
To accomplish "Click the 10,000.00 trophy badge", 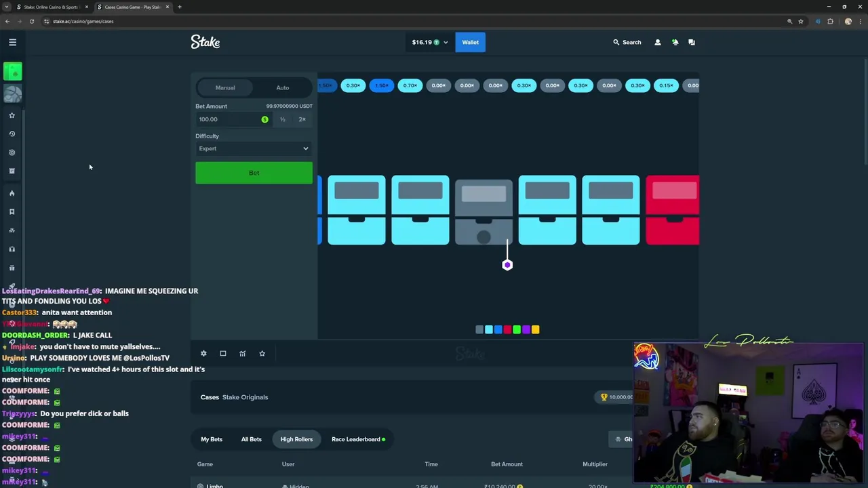I will [616, 397].
